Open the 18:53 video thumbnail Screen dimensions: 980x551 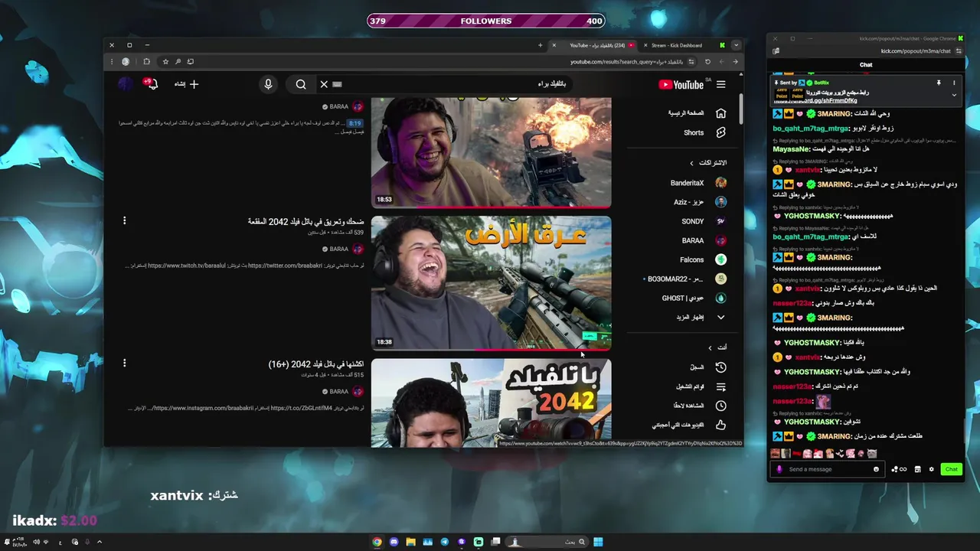point(491,152)
